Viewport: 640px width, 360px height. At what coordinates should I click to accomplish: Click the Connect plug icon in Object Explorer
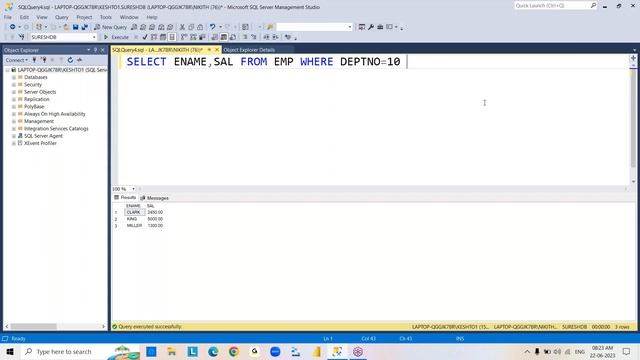34,60
